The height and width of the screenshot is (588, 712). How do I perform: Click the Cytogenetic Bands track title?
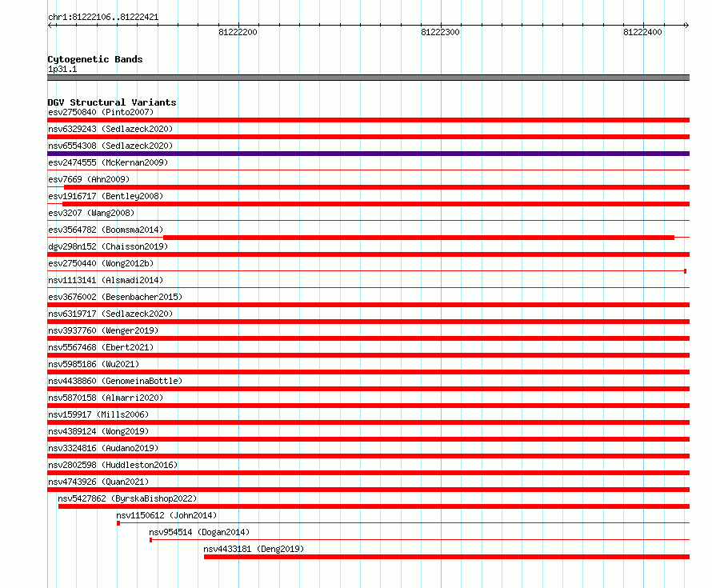[x=95, y=59]
